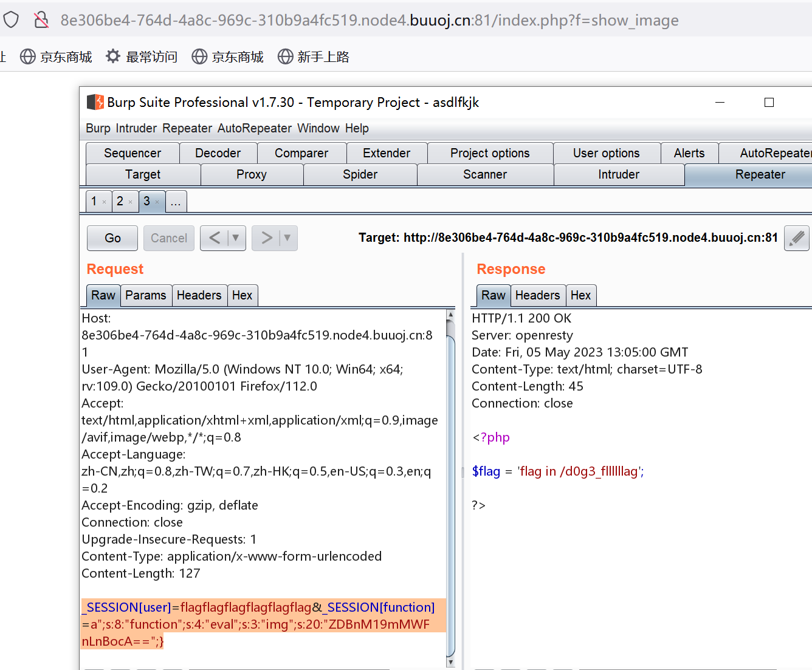Select the Response Headers tab

538,295
